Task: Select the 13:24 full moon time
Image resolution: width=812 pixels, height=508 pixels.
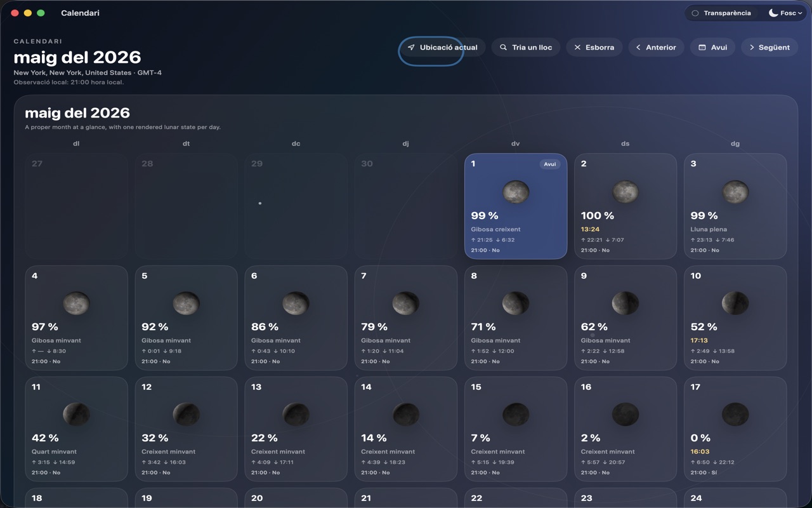Action: pos(590,229)
